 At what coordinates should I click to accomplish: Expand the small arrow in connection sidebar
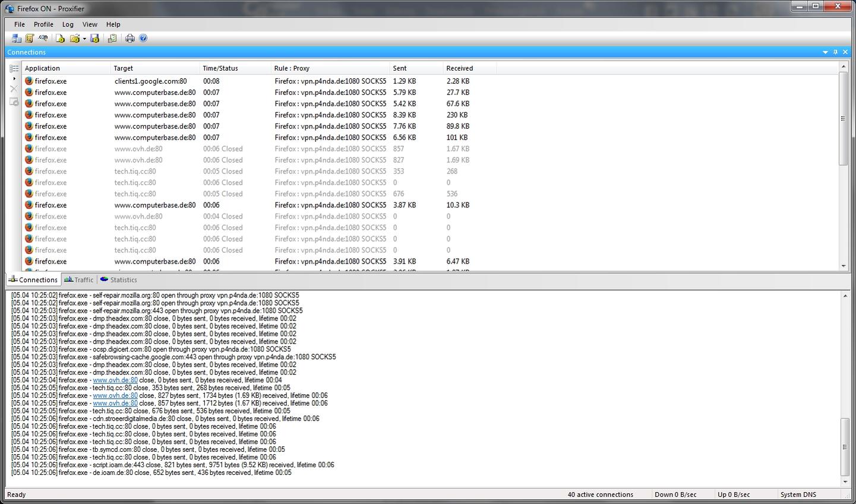[x=14, y=78]
